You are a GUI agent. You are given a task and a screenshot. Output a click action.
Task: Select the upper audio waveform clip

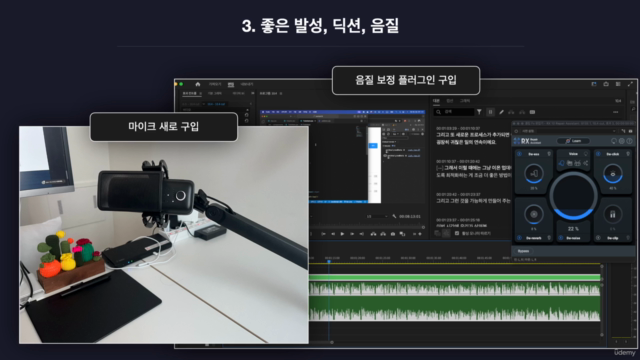point(454,289)
